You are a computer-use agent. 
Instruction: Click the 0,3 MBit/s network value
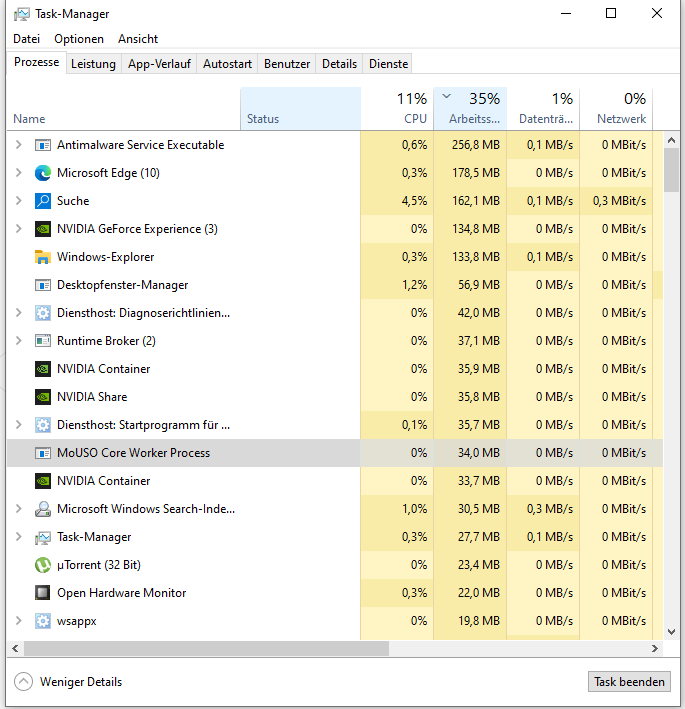point(619,201)
